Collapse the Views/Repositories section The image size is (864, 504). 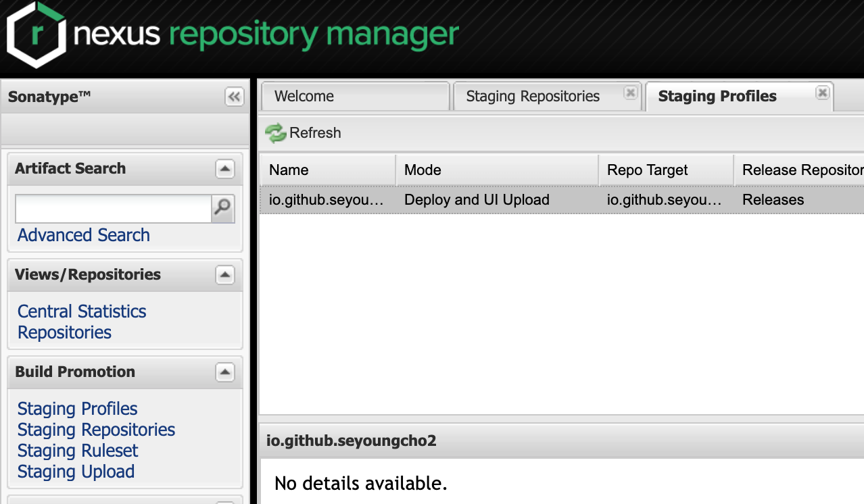click(x=224, y=275)
